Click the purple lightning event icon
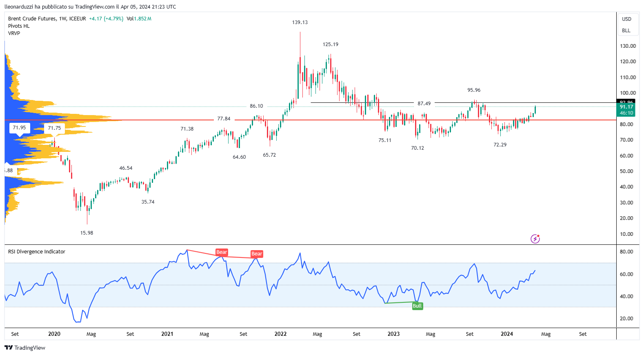644x355 pixels. pos(535,239)
